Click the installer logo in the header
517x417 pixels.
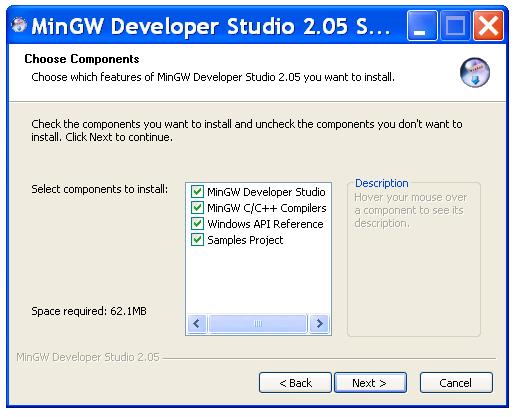pyautogui.click(x=475, y=73)
